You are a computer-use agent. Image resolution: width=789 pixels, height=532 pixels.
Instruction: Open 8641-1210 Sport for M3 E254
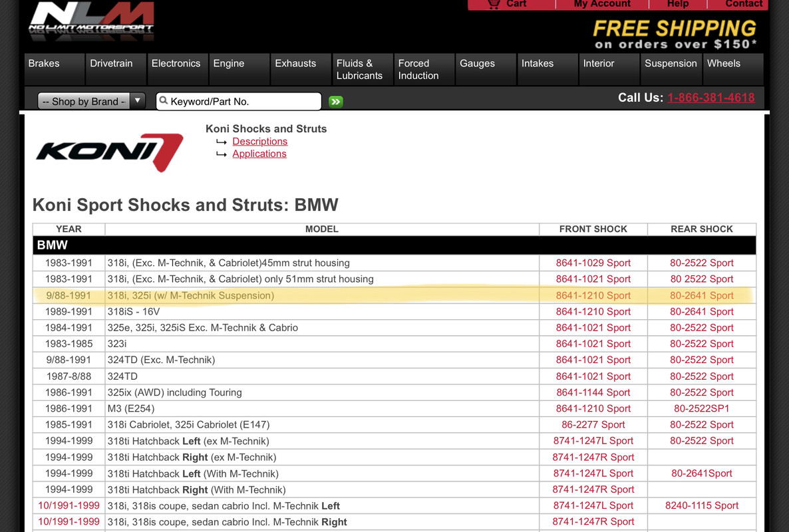tap(593, 409)
